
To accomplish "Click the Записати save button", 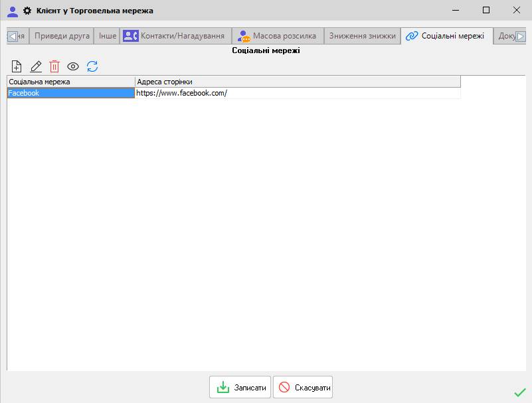I will point(240,388).
